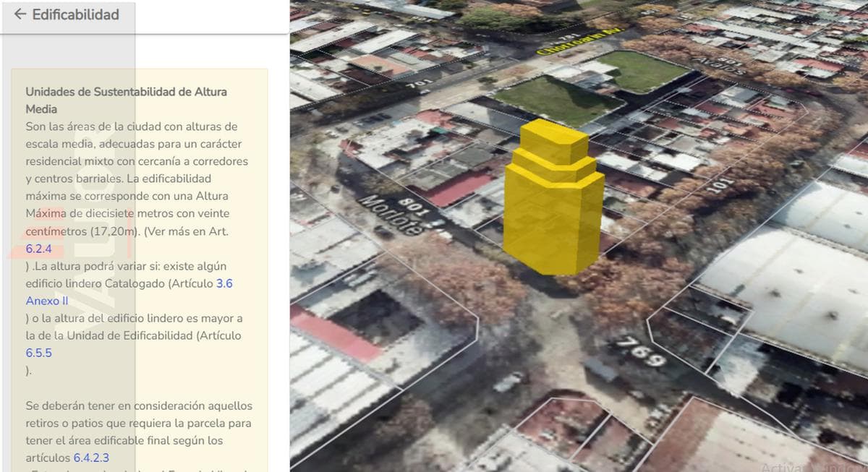The image size is (868, 472).
Task: Open the article 6.5.5 link
Action: pyautogui.click(x=38, y=353)
